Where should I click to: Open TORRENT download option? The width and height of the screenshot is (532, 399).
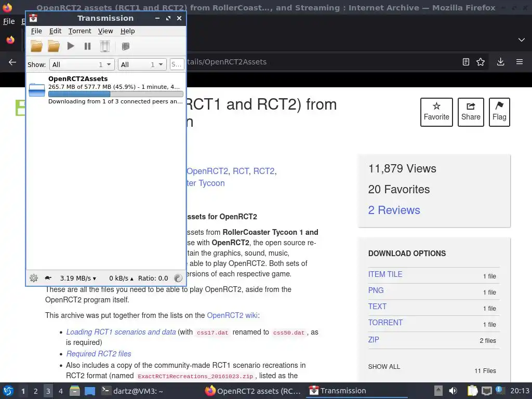pos(385,323)
